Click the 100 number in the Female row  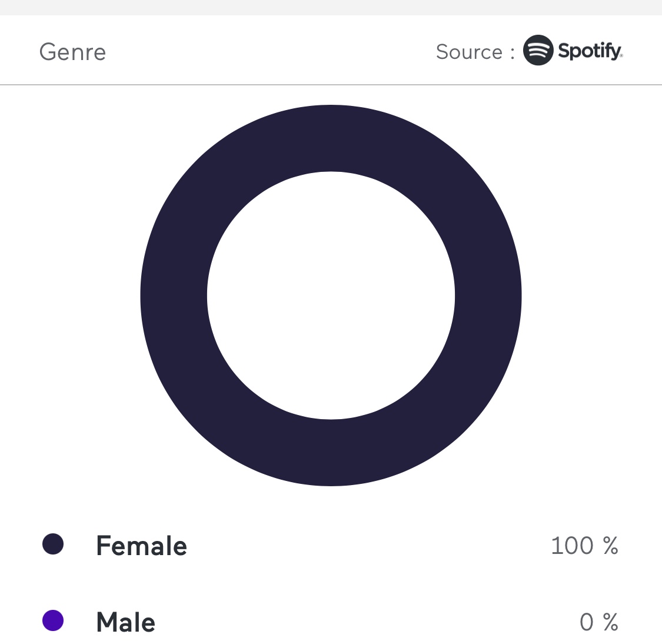[x=572, y=546]
